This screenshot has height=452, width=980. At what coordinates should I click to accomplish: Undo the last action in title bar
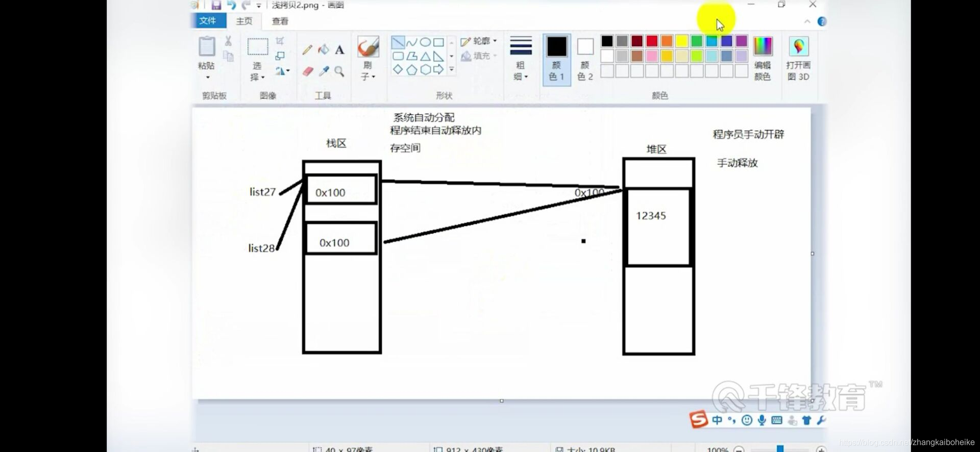(x=232, y=5)
